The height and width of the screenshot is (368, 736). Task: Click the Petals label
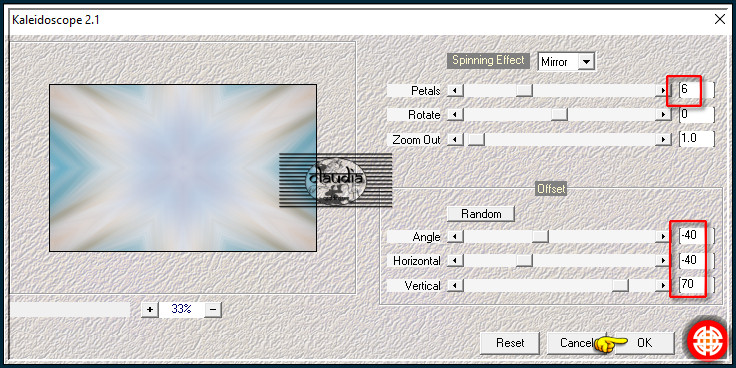425,91
